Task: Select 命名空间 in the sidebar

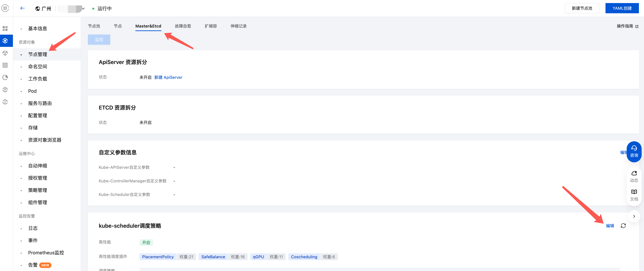Action: click(37, 67)
